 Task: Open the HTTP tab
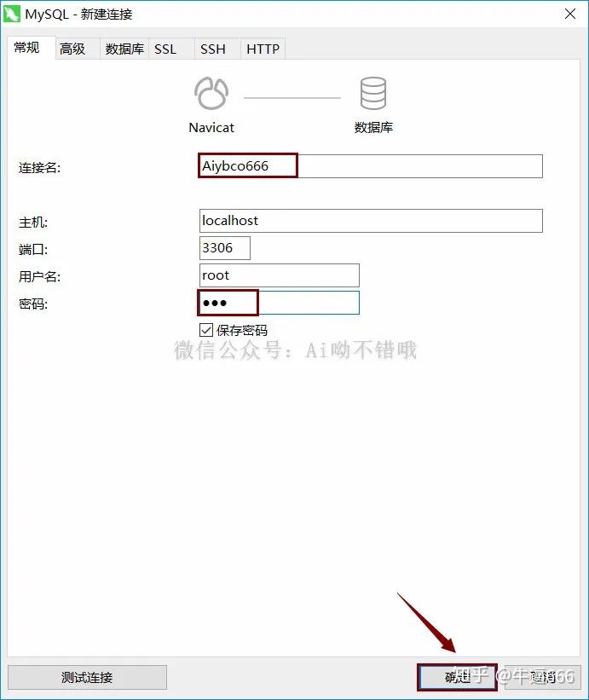(263, 49)
